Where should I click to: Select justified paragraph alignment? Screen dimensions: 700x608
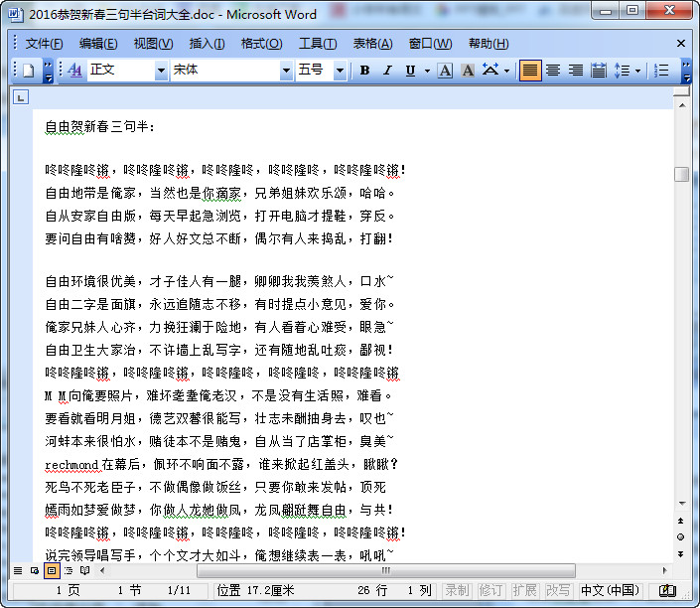point(530,71)
